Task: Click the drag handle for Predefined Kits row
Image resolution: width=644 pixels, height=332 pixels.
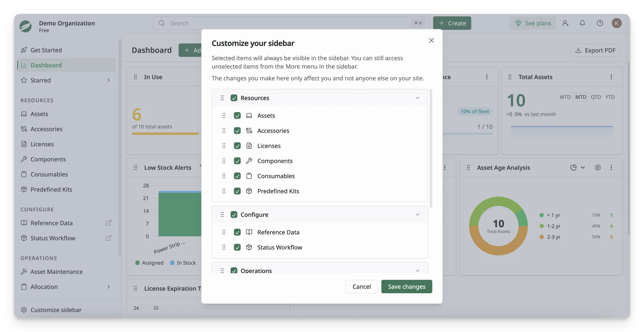Action: coord(224,191)
